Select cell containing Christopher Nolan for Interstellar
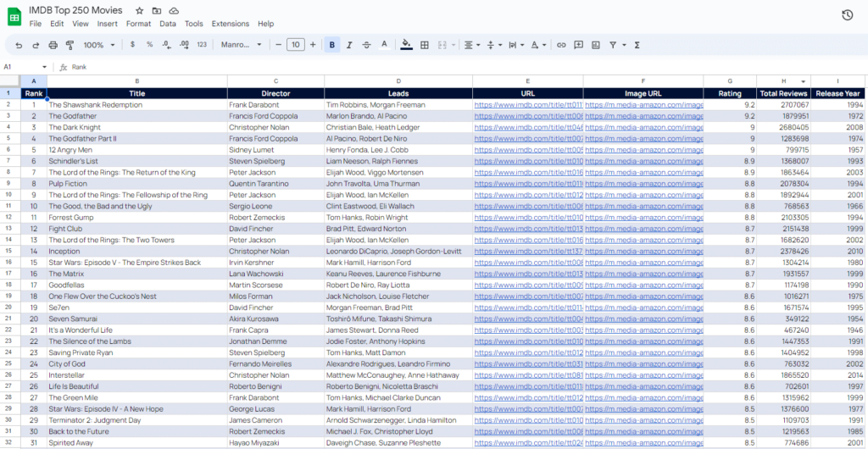The width and height of the screenshot is (868, 449). 275,375
